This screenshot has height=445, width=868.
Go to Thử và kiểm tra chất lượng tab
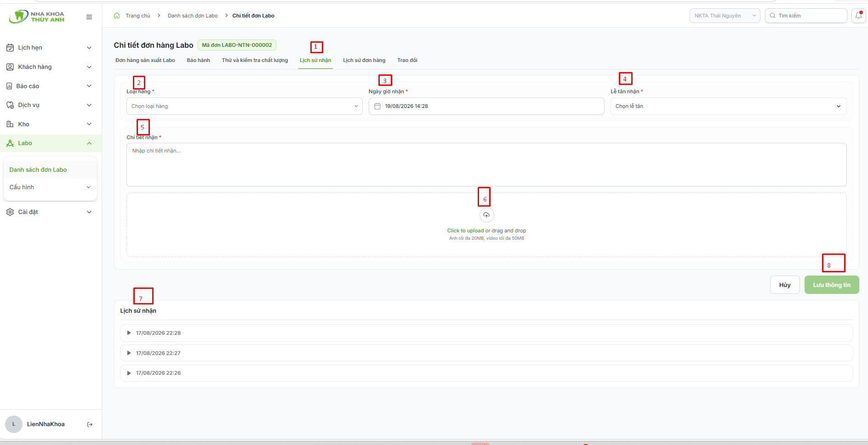click(x=255, y=60)
